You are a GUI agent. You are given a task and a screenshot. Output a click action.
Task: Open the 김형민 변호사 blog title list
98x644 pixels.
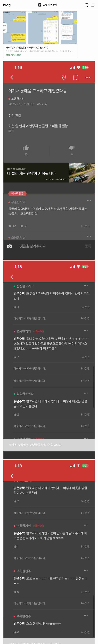(x=48, y=5)
